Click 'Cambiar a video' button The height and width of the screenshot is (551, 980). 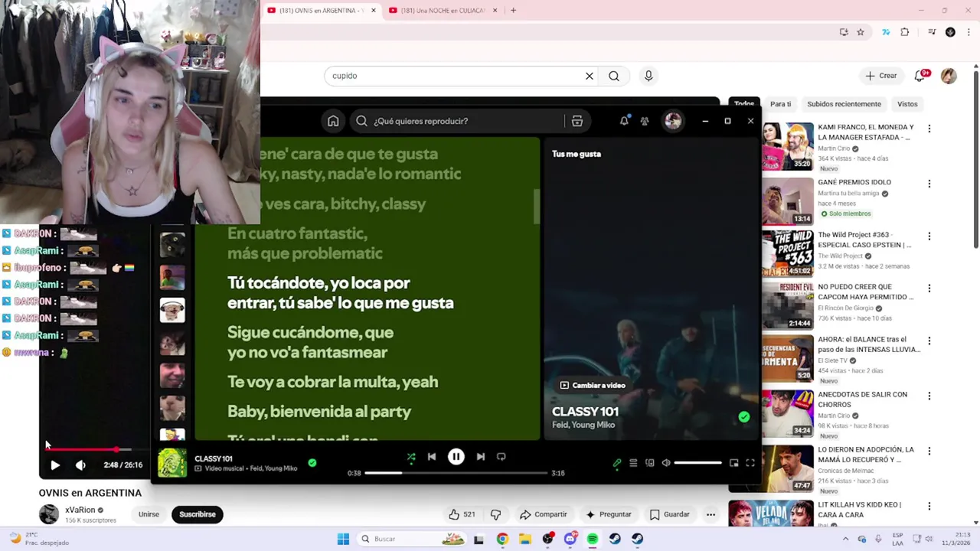click(593, 386)
